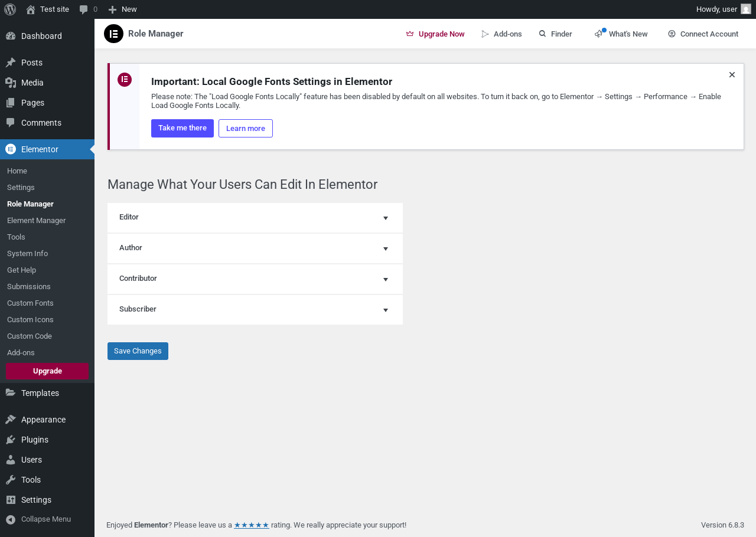Click the What's New megaphone icon

click(x=599, y=34)
